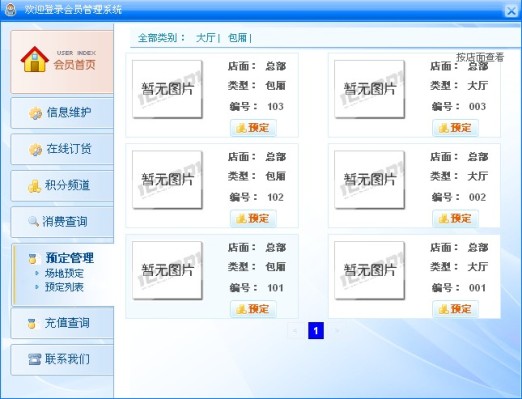This screenshot has width=522, height=399.
Task: Click the gold coins icon beside 积分频道
Action: [x=34, y=186]
